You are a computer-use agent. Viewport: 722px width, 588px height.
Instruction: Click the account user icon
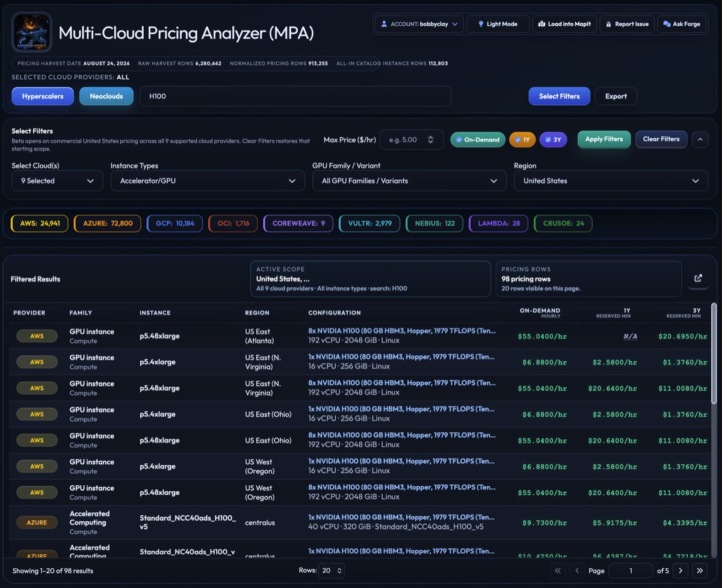[384, 24]
